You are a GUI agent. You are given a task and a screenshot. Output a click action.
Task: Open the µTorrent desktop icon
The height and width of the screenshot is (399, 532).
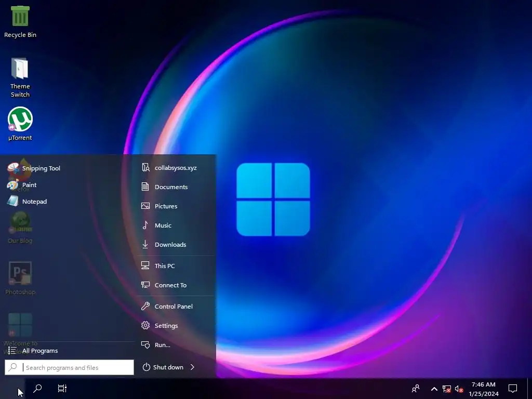[x=20, y=124]
